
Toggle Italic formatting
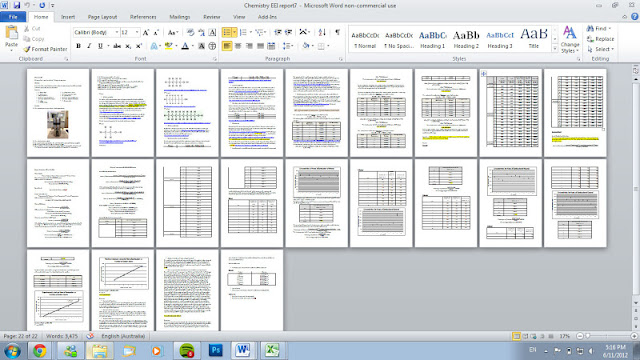click(89, 46)
